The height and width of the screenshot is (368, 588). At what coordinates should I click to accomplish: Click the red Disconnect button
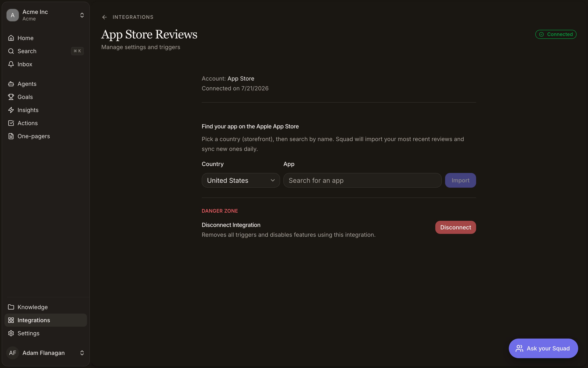tap(455, 227)
